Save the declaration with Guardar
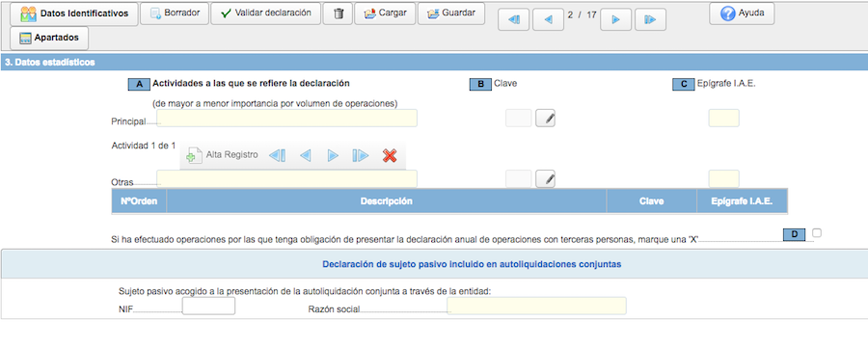Viewport: 868px width, 347px height. coord(451,13)
